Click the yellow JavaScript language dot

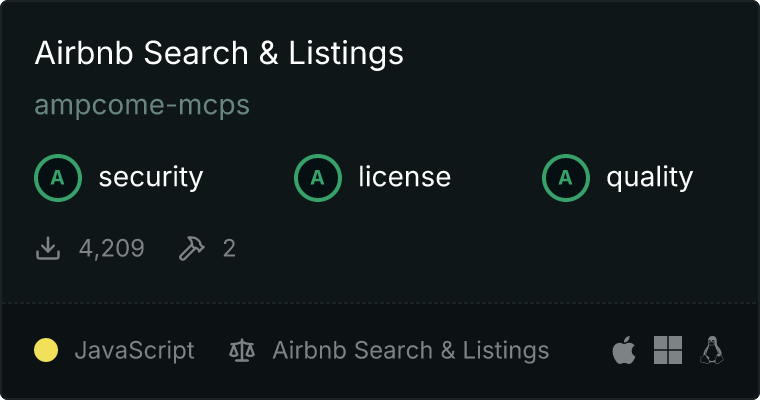pos(46,350)
